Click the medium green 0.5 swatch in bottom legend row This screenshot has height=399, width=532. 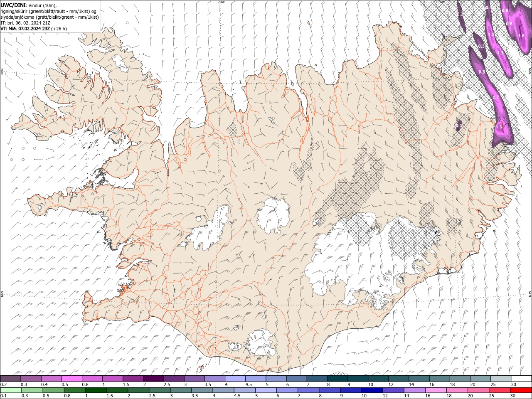click(53, 390)
